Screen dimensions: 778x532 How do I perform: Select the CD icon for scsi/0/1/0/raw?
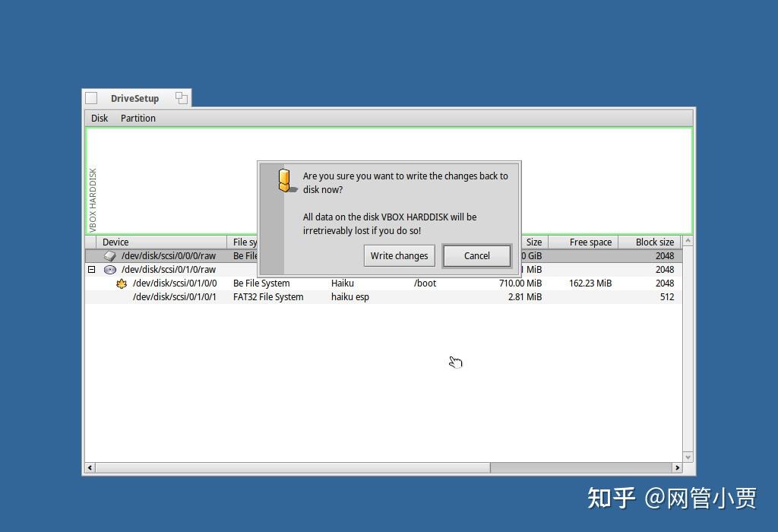coord(109,270)
